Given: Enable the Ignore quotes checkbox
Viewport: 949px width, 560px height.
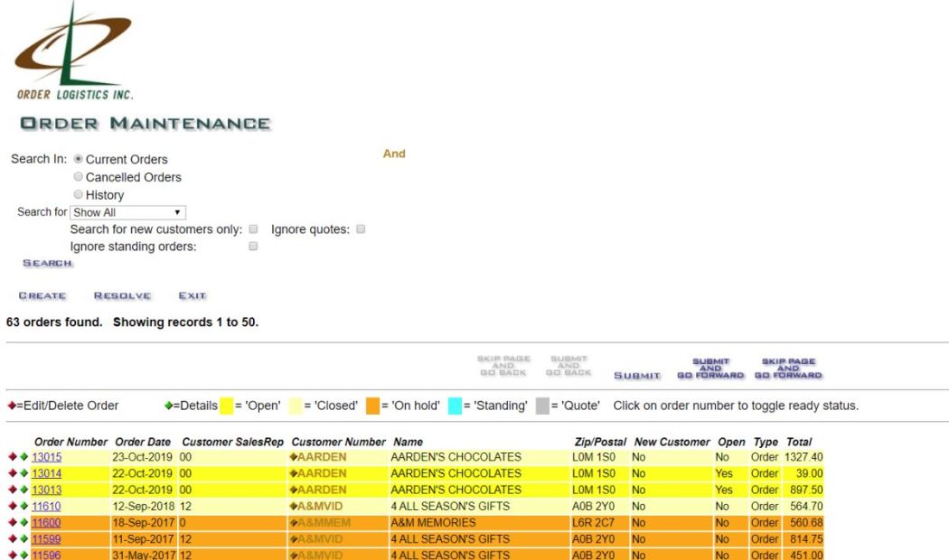Looking at the screenshot, I should tap(360, 230).
